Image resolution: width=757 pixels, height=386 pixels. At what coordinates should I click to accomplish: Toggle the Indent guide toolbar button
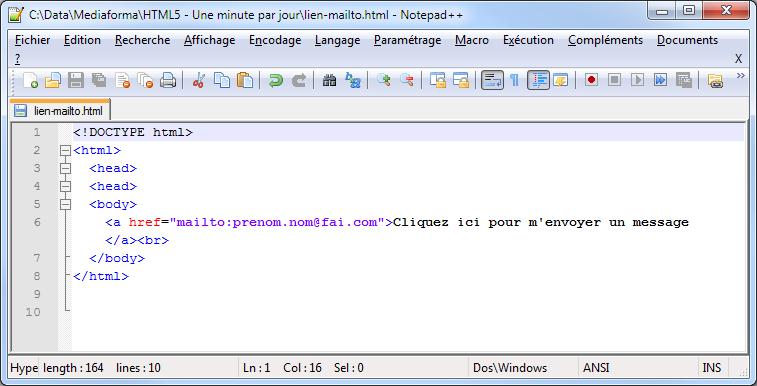point(538,80)
